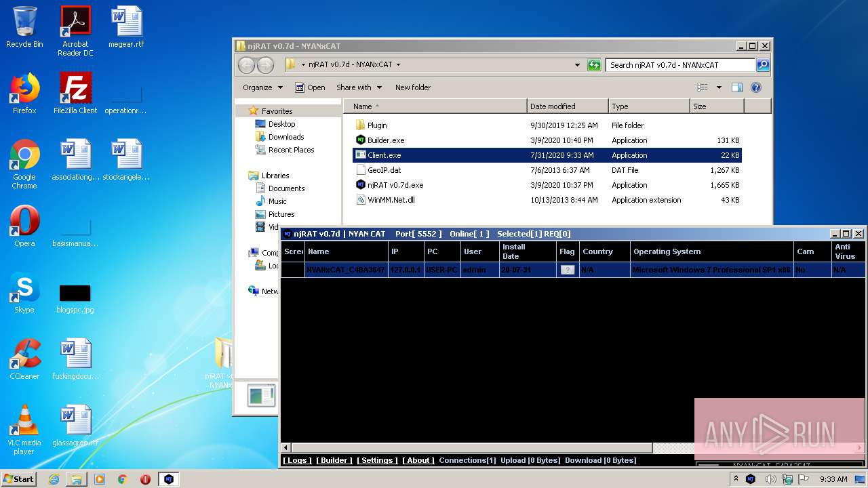Sort files by Name column
The width and height of the screenshot is (868, 488).
point(435,106)
